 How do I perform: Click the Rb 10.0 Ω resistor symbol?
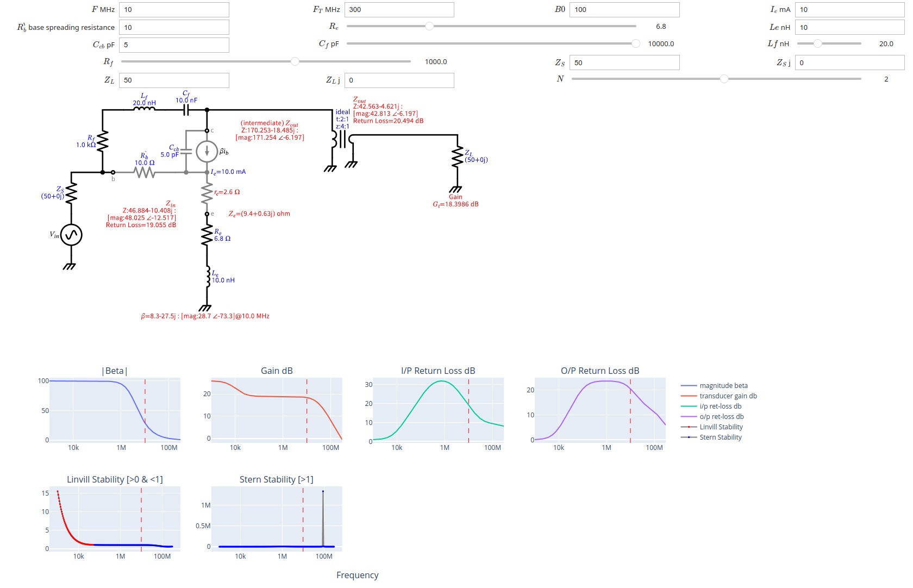[x=144, y=172]
